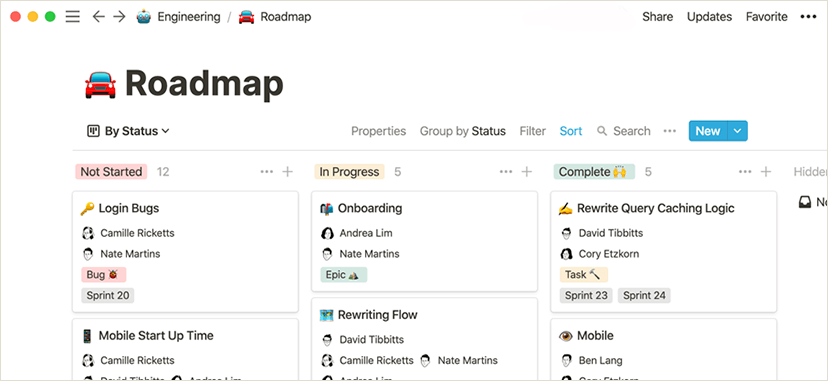Click the Roadmap page title

click(x=204, y=84)
